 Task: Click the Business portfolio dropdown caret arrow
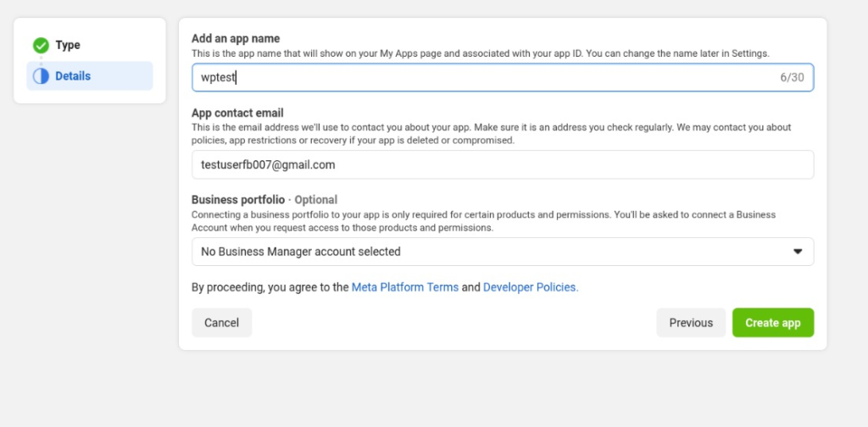(798, 252)
